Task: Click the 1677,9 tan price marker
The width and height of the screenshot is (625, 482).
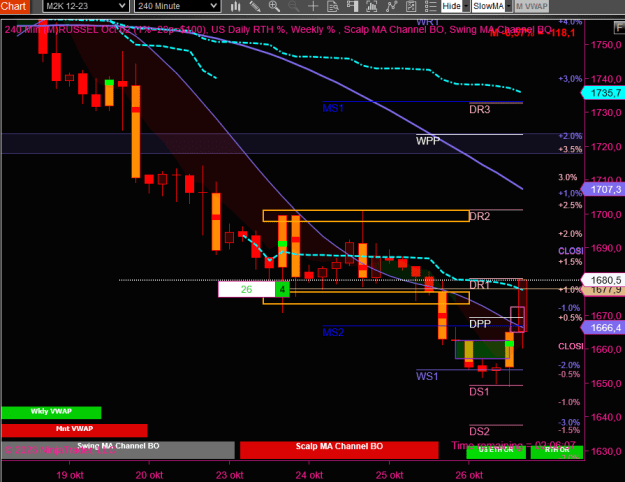Action: click(603, 290)
